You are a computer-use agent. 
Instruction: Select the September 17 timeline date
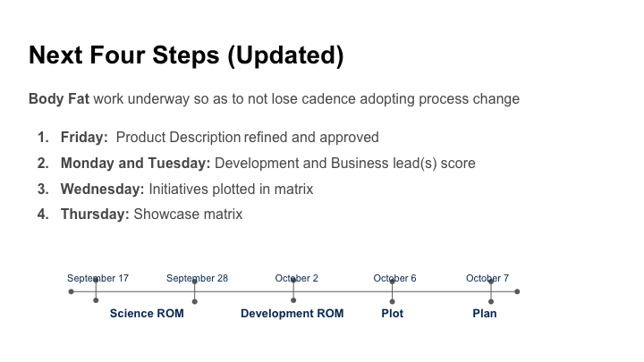(97, 278)
